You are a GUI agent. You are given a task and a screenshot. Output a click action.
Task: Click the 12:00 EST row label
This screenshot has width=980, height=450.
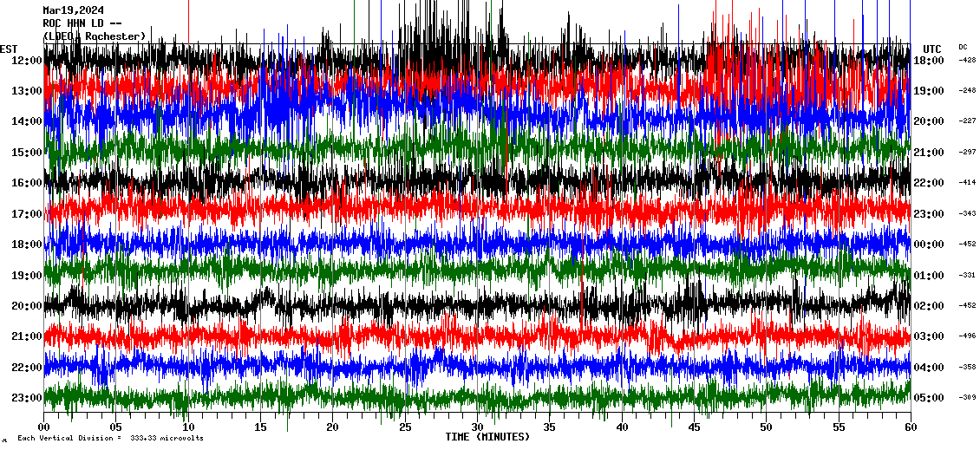(x=25, y=60)
